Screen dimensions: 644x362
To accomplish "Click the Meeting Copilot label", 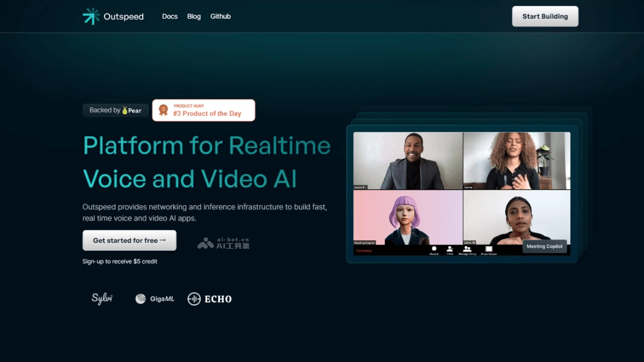I will pos(544,246).
